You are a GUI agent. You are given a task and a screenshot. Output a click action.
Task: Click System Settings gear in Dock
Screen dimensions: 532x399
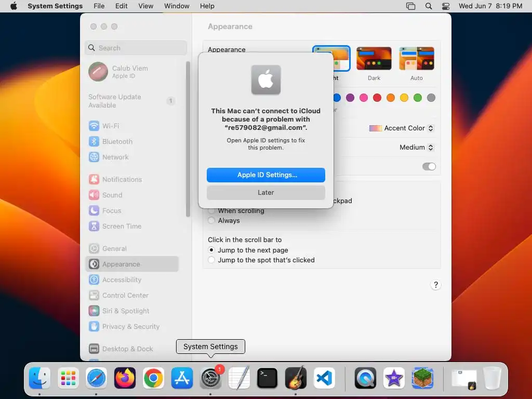click(210, 378)
